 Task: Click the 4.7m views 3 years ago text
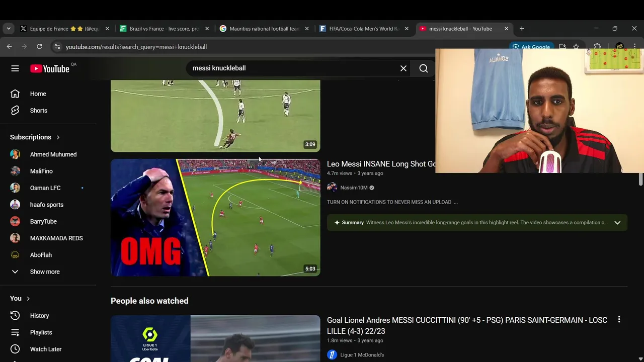[355, 173]
